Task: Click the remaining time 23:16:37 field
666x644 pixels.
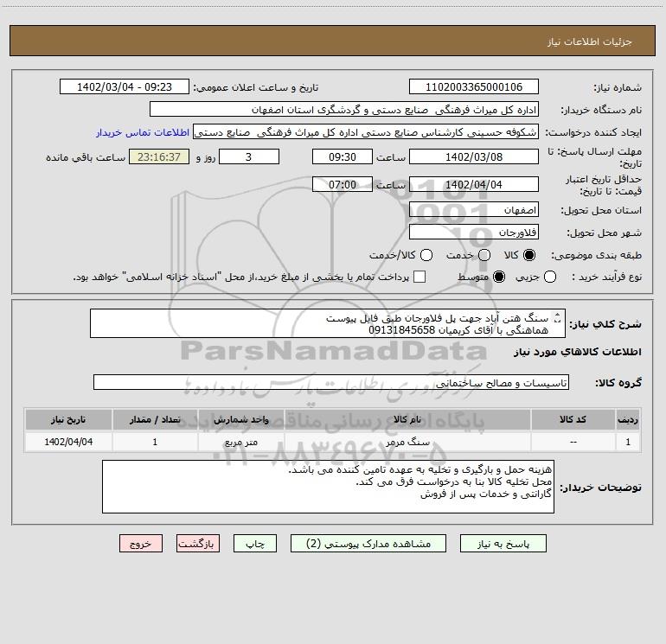Action: pyautogui.click(x=159, y=156)
